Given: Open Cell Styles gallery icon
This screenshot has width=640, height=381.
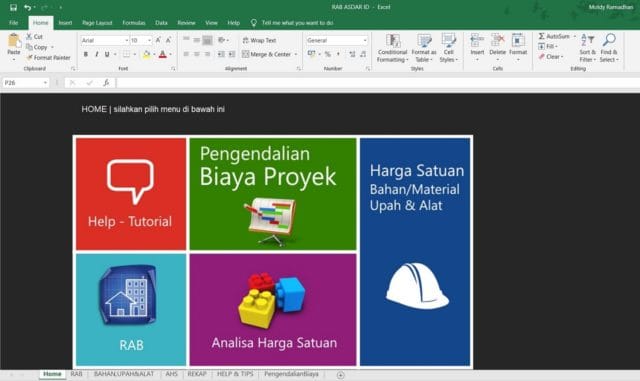Looking at the screenshot, I should click(x=449, y=41).
